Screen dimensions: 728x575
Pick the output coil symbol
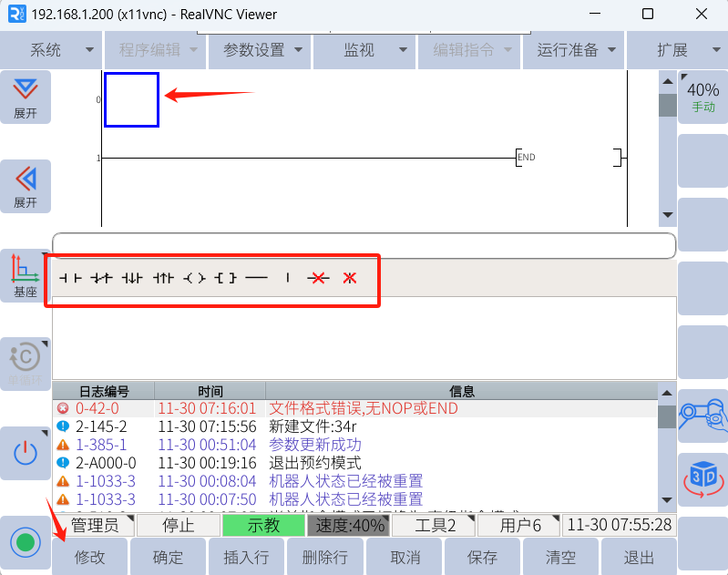click(x=194, y=278)
